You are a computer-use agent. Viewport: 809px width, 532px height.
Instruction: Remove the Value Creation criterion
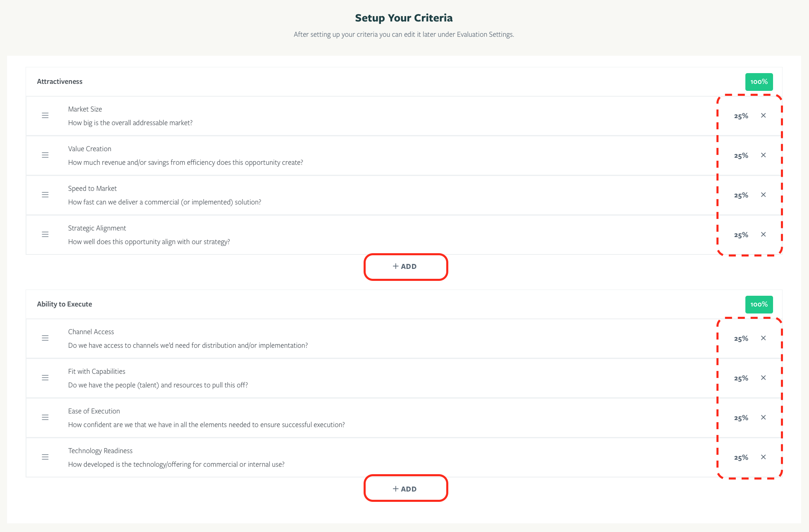point(763,155)
